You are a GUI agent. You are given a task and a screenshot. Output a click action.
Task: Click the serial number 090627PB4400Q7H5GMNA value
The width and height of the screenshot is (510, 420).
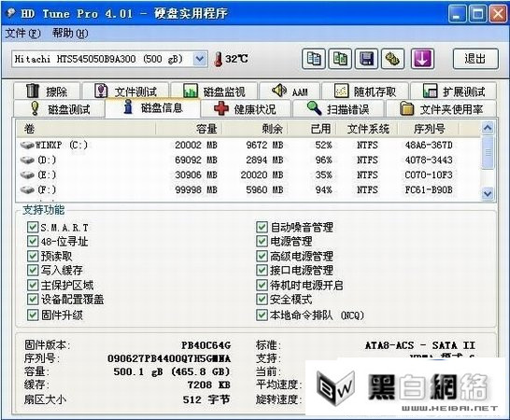coord(169,358)
